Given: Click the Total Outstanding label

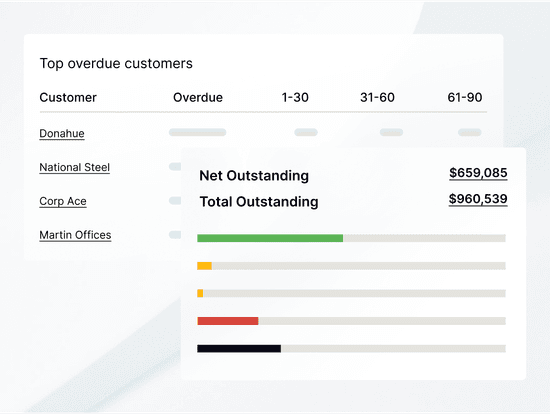Looking at the screenshot, I should point(259,202).
